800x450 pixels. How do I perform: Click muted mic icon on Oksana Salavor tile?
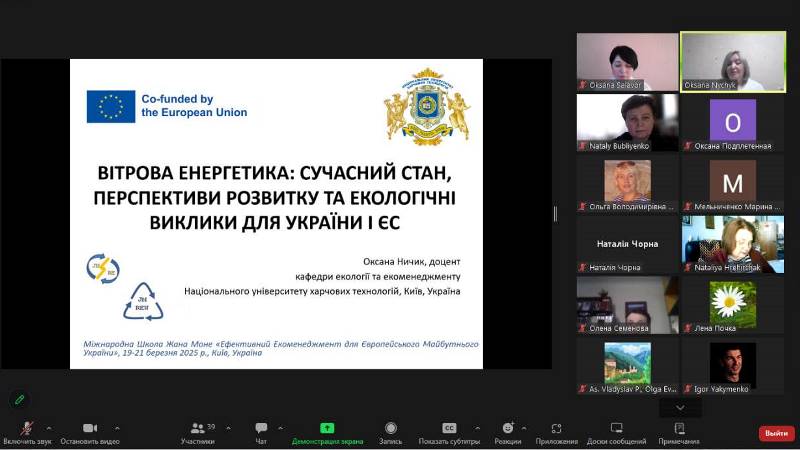point(583,85)
